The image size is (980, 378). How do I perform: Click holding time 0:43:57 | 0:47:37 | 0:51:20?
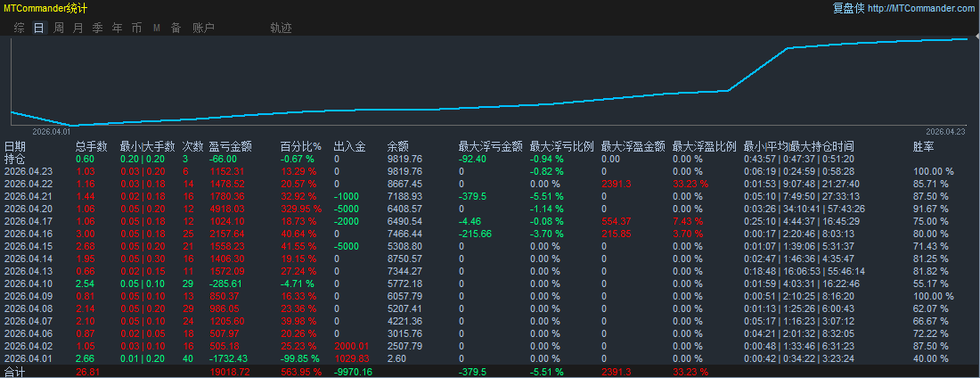point(799,159)
